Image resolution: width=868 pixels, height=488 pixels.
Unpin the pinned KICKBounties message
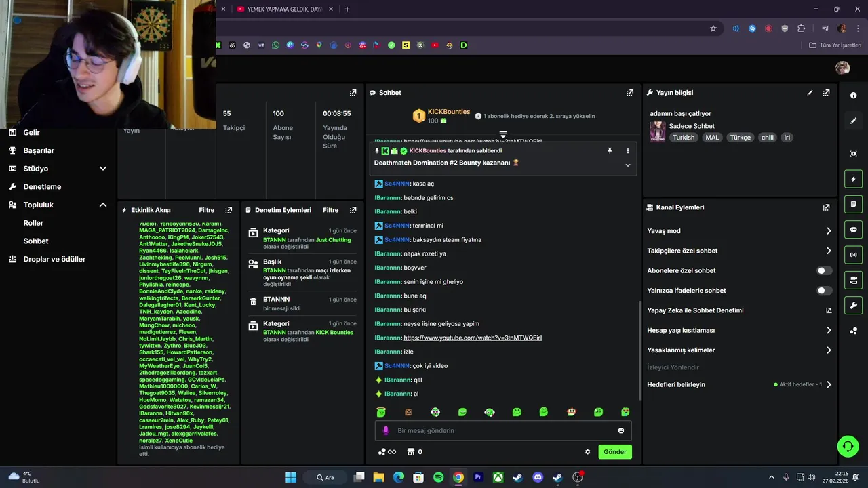point(610,151)
